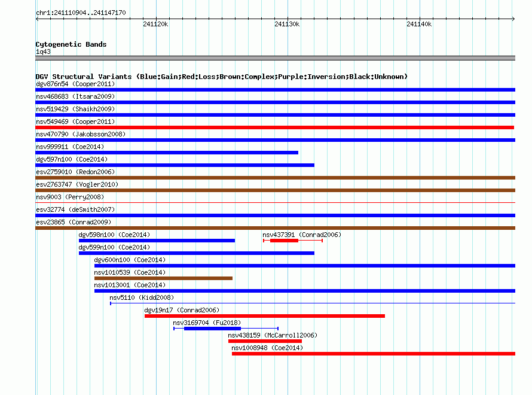Open esv2759010 (Redon2006) brown complex bar
Viewport: 532px width, 395px height.
(x=275, y=178)
